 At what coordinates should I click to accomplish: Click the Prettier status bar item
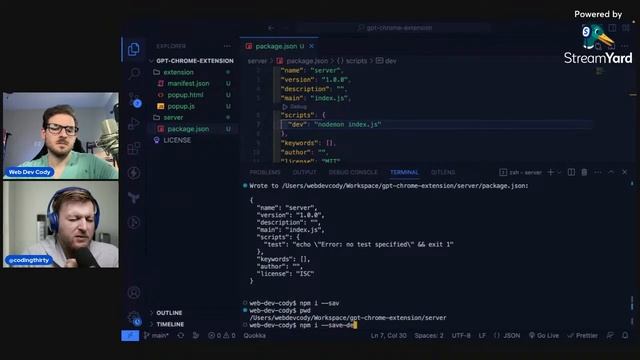tap(582, 336)
